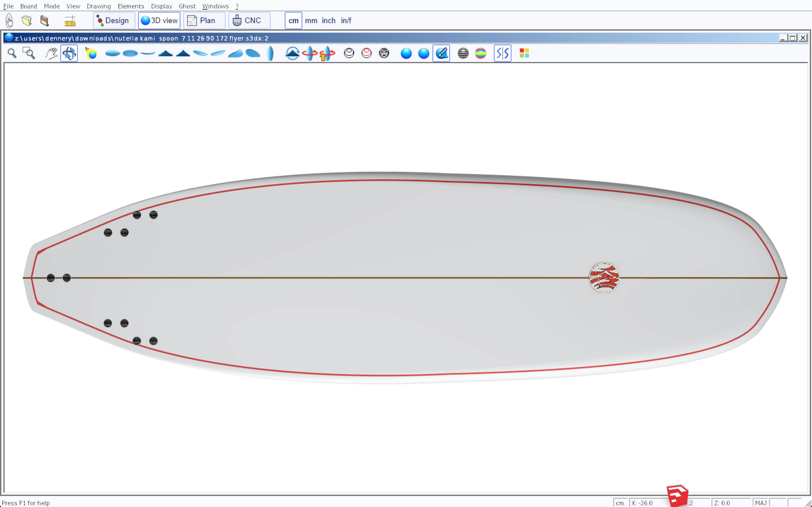Viewport: 812px width, 507px height.
Task: Open the Board menu
Action: pyautogui.click(x=28, y=6)
